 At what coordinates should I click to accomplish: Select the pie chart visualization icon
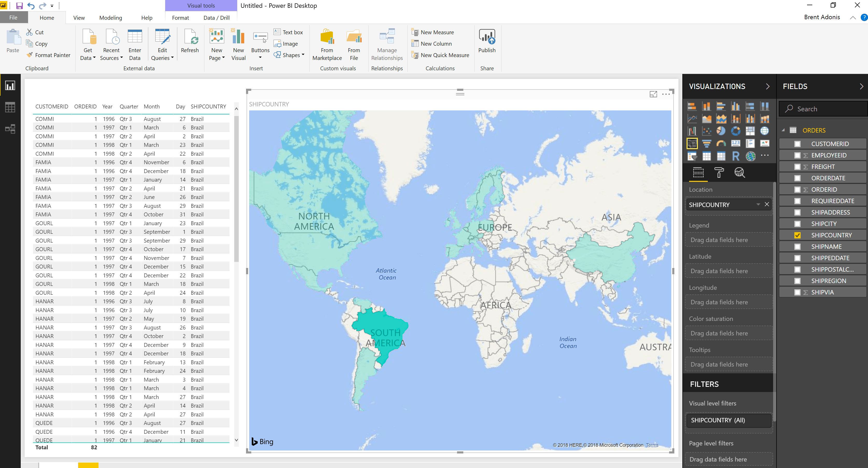[x=721, y=131]
